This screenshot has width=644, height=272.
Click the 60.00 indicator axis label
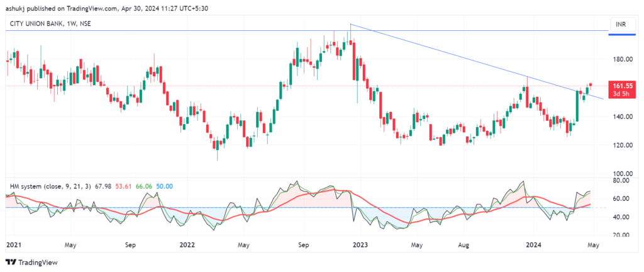tap(621, 198)
